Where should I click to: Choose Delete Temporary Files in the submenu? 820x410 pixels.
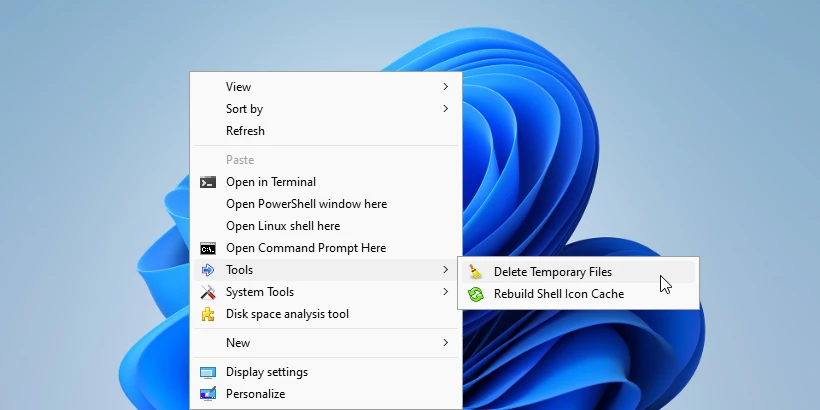(578, 272)
